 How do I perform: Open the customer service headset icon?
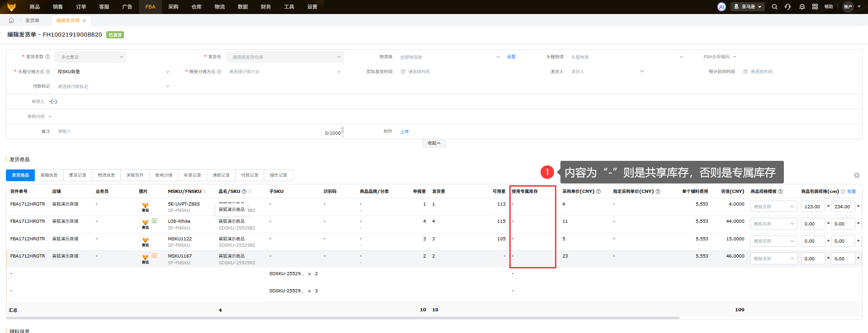(788, 7)
